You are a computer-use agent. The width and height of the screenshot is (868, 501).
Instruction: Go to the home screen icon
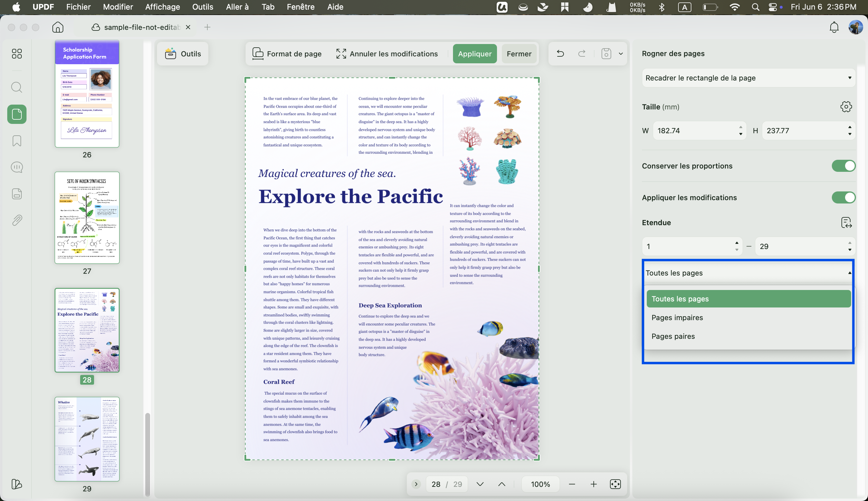[x=58, y=27]
